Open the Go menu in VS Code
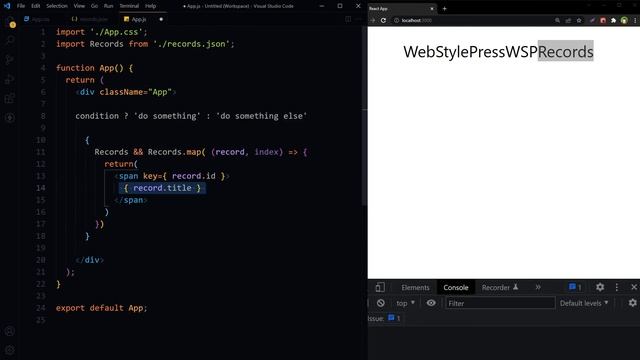Image resolution: width=640 pixels, height=360 pixels. pyautogui.click(x=94, y=6)
